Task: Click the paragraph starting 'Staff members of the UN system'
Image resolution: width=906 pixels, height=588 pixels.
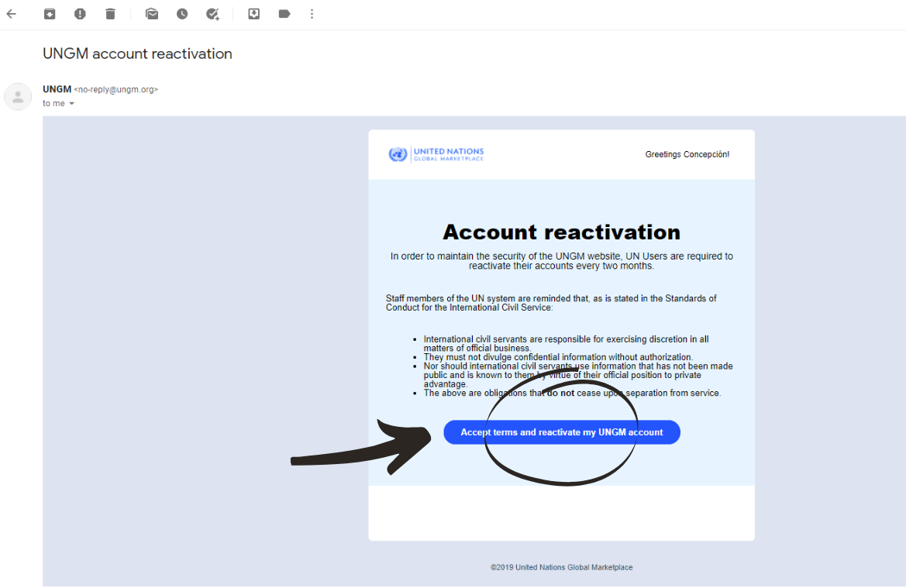Action: click(x=551, y=303)
